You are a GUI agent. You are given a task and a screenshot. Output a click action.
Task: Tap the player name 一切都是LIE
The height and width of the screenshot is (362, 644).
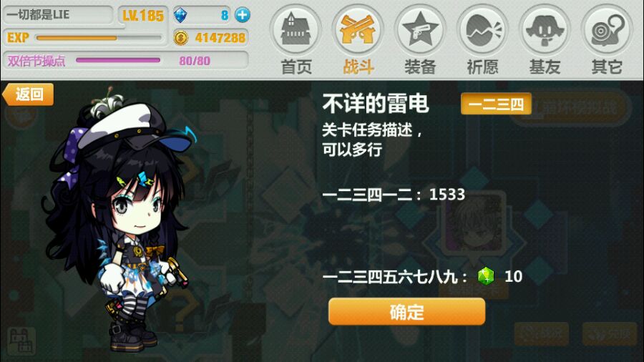click(38, 15)
